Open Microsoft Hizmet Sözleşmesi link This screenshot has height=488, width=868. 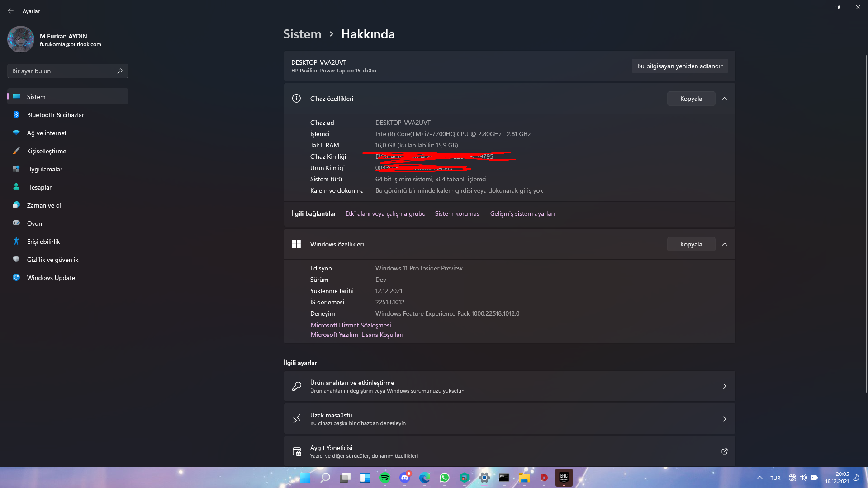351,325
